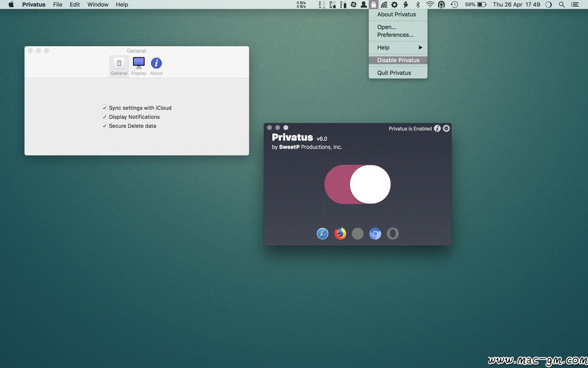Open the Window menu
This screenshot has width=588, height=368.
coord(98,4)
